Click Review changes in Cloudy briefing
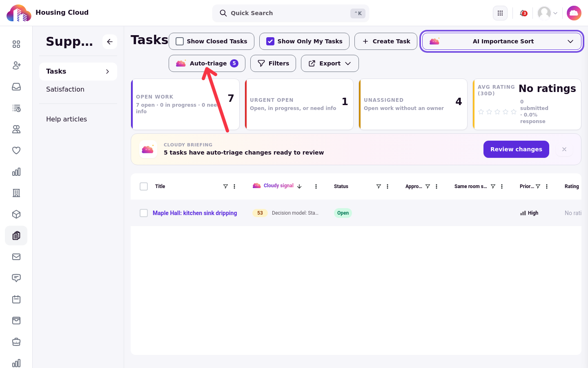This screenshot has height=368, width=588. [516, 149]
